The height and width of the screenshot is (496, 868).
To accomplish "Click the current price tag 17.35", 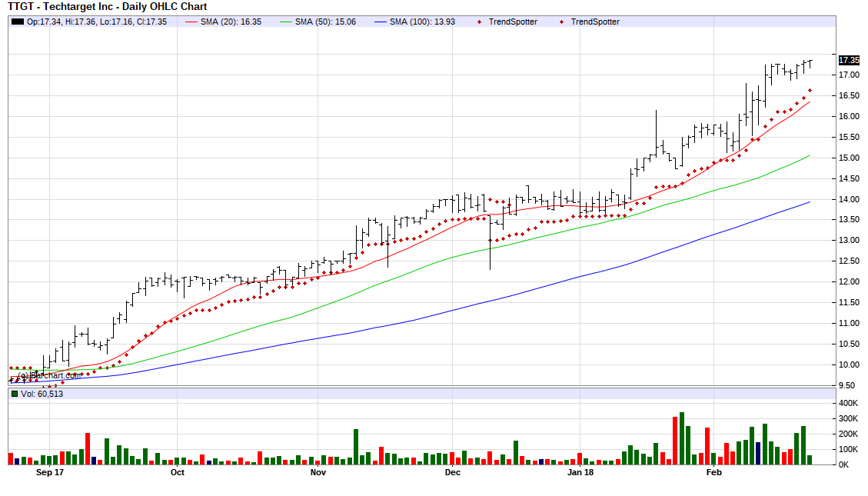I will tap(850, 60).
